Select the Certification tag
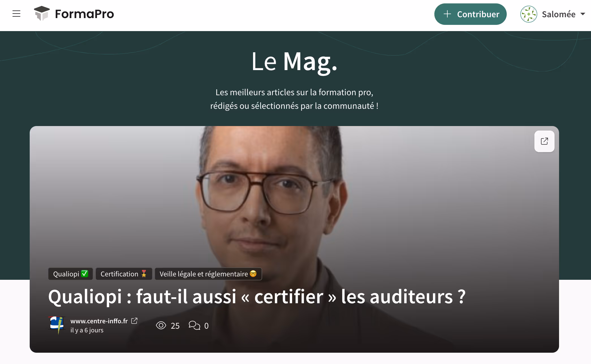591x364 pixels. point(124,274)
